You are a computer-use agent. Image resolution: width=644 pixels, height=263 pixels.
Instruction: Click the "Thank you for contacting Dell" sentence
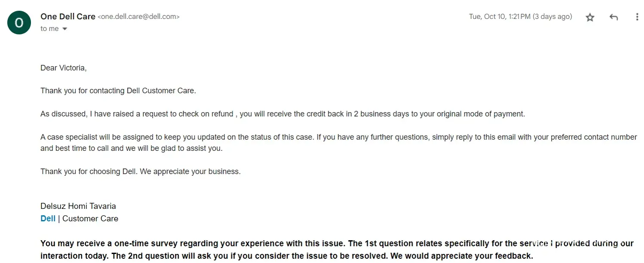[x=118, y=91]
